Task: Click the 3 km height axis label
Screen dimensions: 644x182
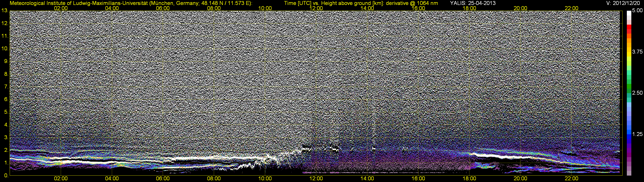Action: click(6, 137)
